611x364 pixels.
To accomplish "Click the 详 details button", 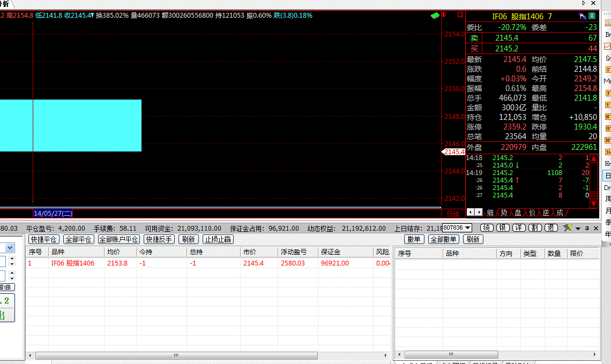I will coord(519,228).
